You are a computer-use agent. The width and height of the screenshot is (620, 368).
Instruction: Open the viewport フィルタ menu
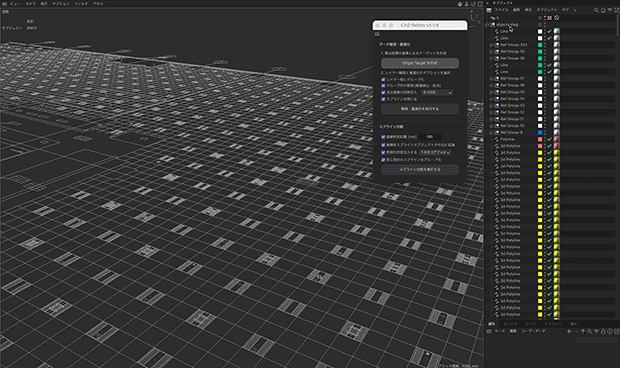coord(81,4)
